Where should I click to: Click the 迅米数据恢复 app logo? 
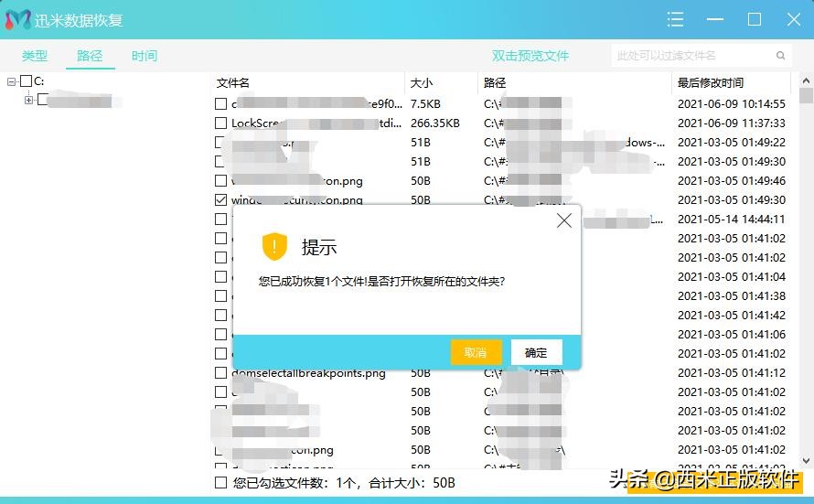(17, 20)
